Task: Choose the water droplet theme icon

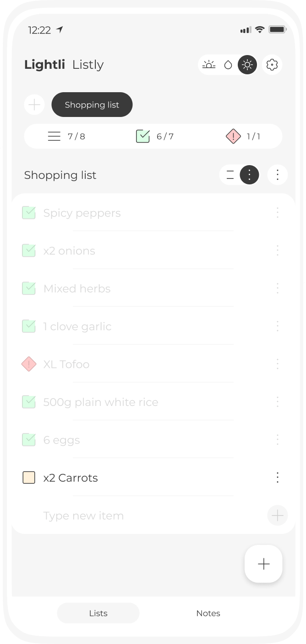Action: [x=228, y=65]
